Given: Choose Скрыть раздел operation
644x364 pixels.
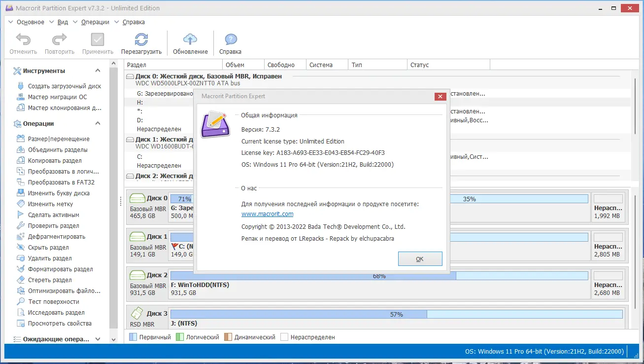Looking at the screenshot, I should (43, 247).
